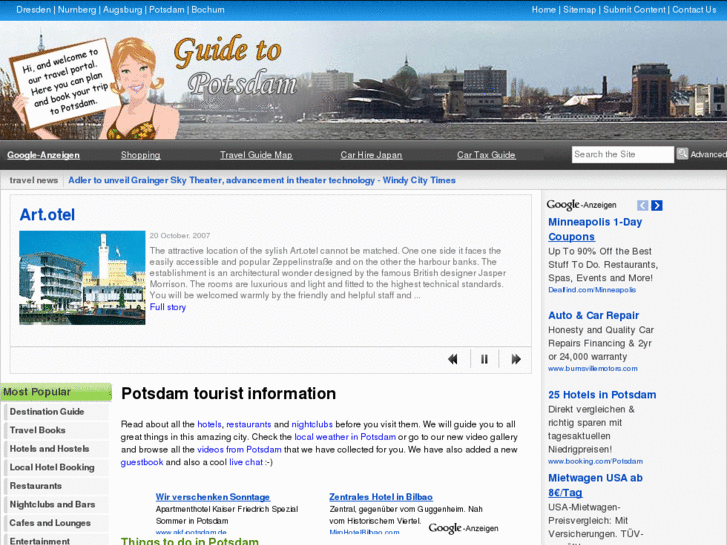Visit DealFind.com/Minneapolis link
727x545 pixels.
(592, 290)
